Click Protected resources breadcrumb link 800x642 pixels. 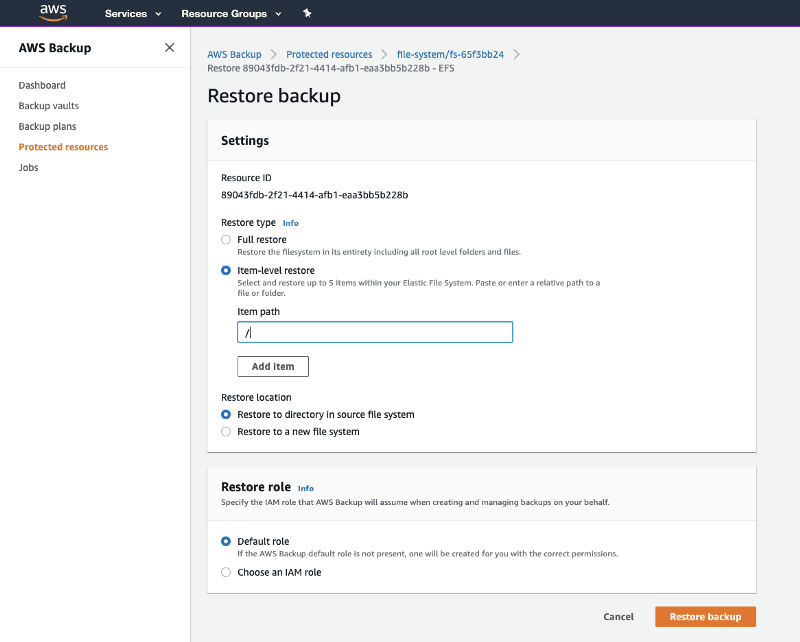click(329, 54)
